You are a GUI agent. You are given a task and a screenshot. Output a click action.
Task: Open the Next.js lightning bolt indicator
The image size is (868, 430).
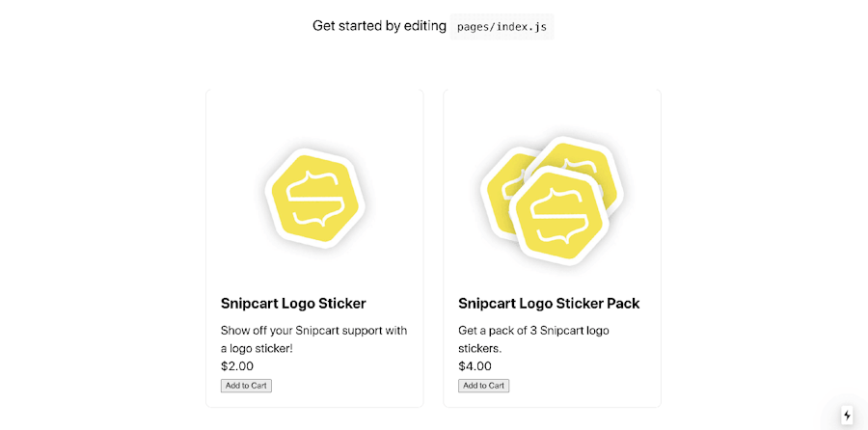(847, 416)
